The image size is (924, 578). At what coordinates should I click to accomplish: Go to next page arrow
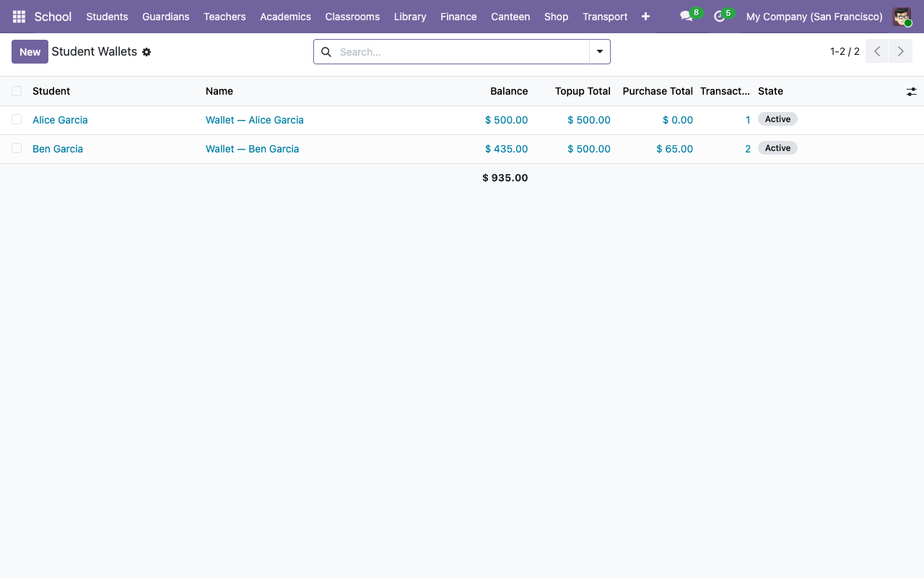[x=901, y=51]
